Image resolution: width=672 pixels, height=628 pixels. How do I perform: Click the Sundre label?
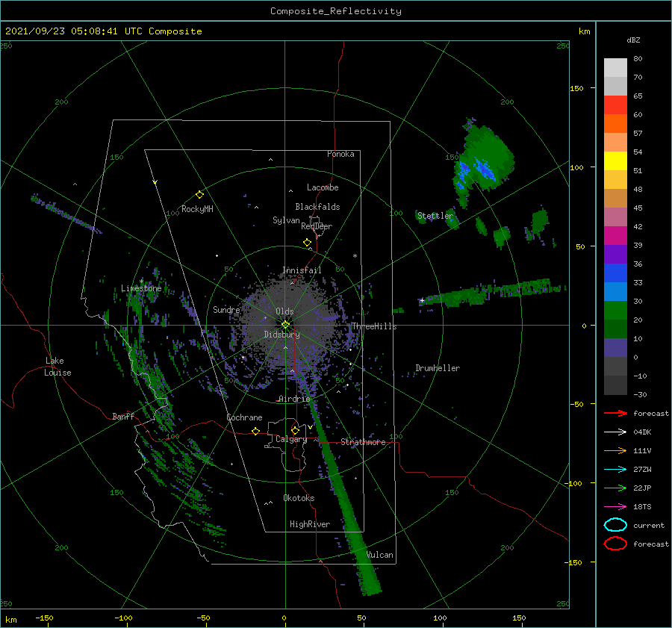226,309
